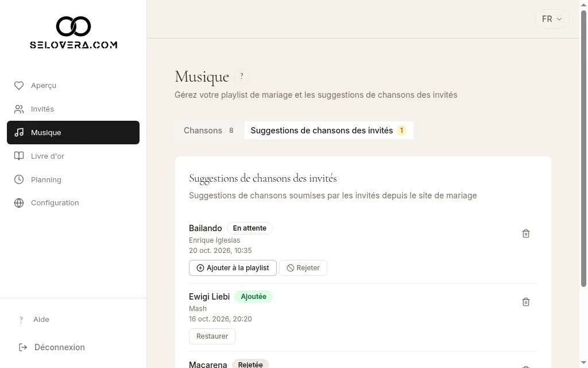Click the Bailando song title
The height and width of the screenshot is (368, 588).
(x=205, y=228)
